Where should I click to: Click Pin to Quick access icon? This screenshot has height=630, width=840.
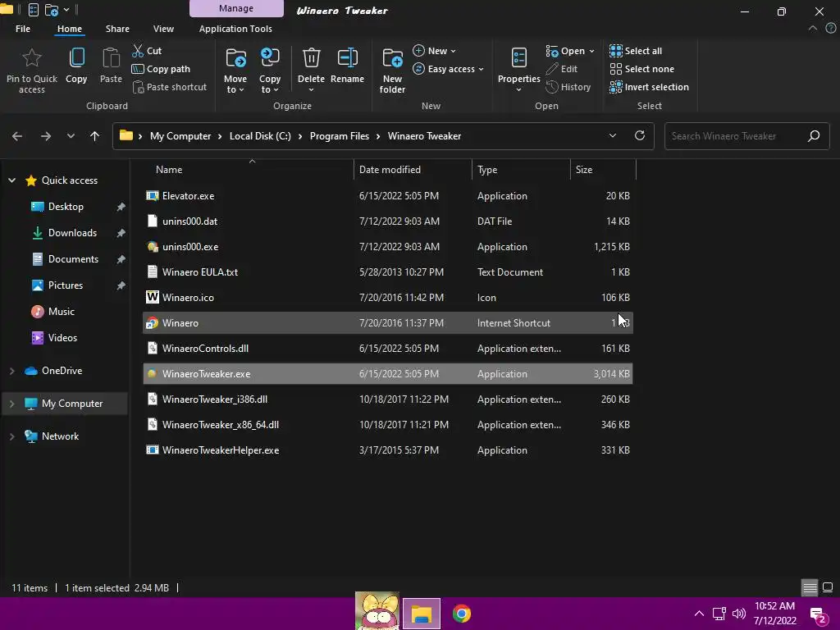click(32, 58)
